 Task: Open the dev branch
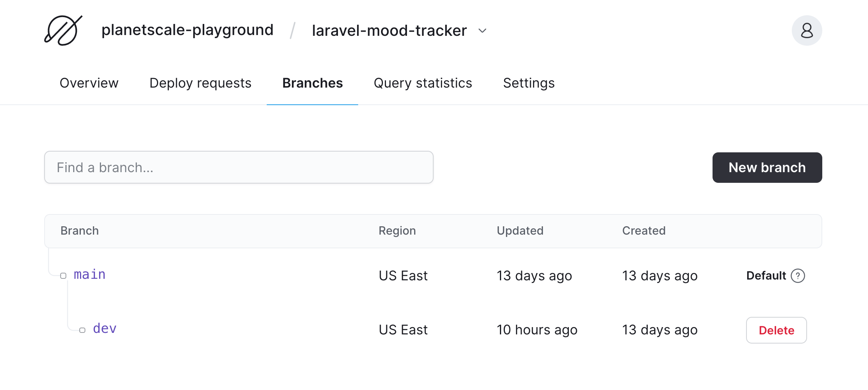point(105,329)
